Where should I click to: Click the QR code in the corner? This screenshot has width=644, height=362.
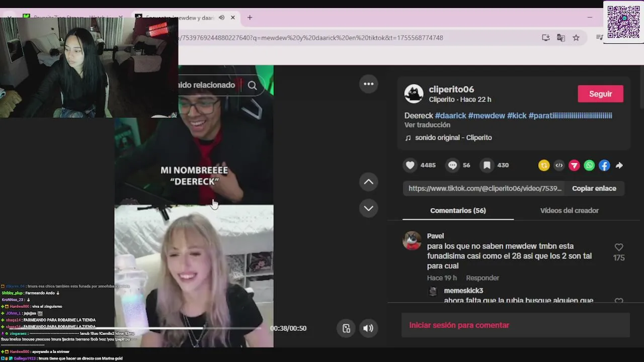[623, 22]
